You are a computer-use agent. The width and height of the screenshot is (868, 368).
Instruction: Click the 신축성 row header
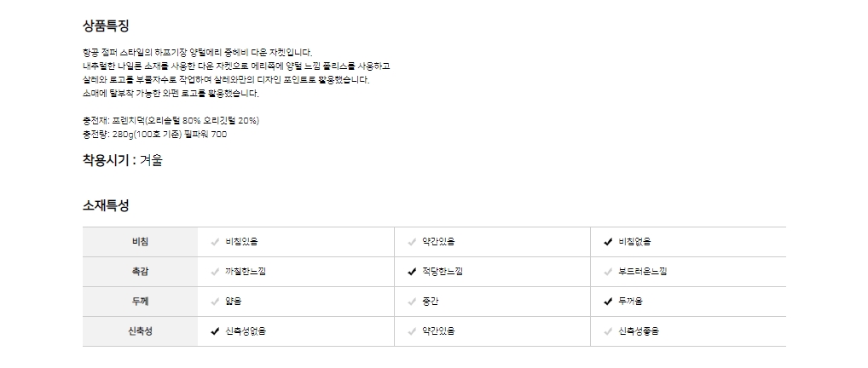click(x=140, y=331)
